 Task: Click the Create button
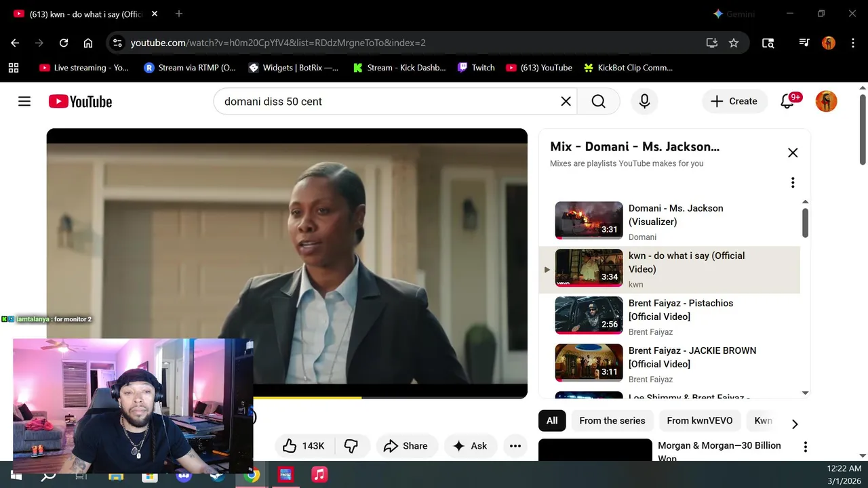[x=734, y=102]
